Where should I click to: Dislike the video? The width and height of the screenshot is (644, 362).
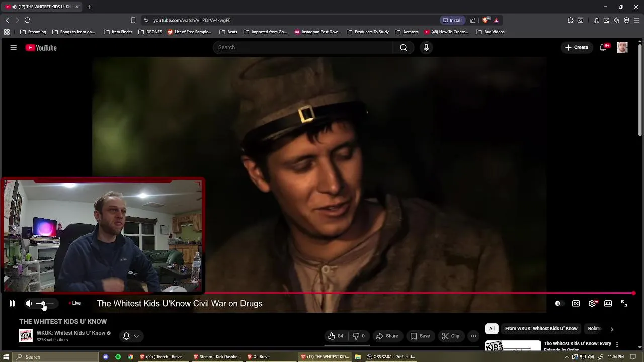358,336
